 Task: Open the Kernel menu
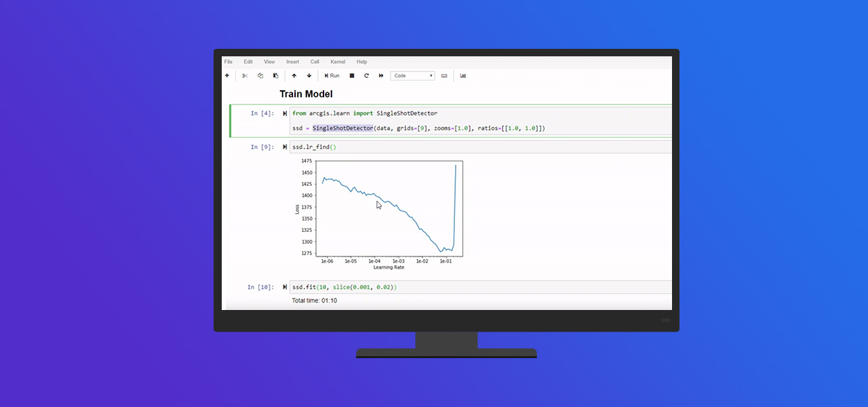click(x=338, y=62)
